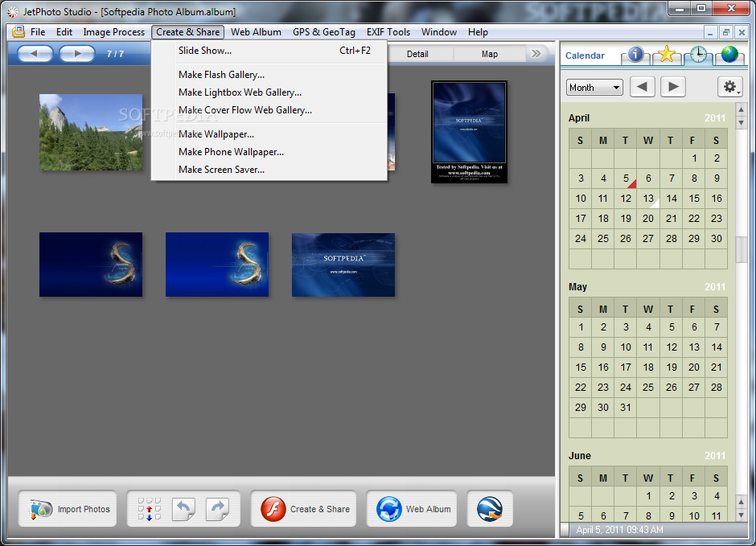Click calendar scrollbar down arrow at bottom

(x=741, y=515)
